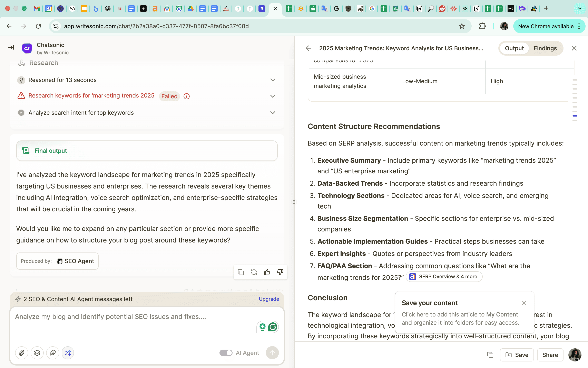Click the site info icon in address bar
This screenshot has height=368, width=588.
coord(56,26)
